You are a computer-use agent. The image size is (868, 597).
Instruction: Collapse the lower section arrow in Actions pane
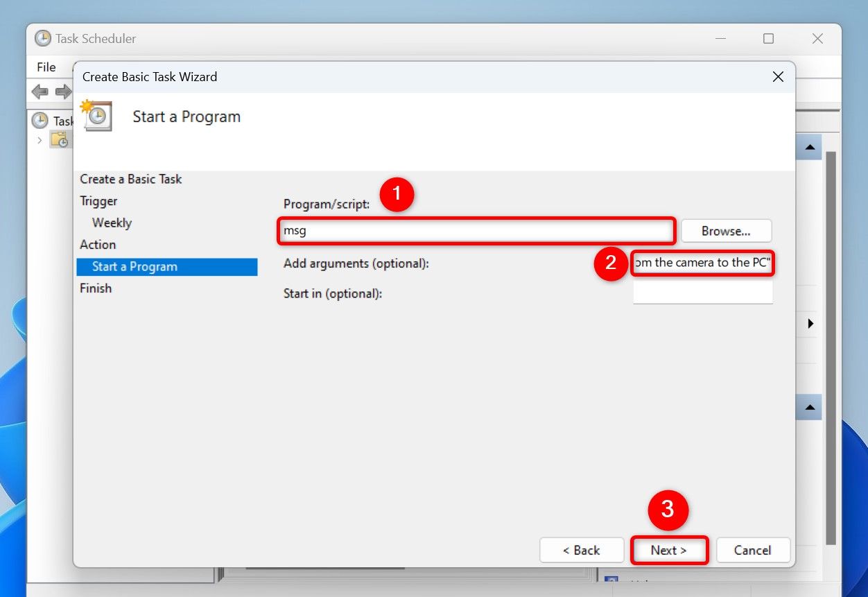coord(809,407)
